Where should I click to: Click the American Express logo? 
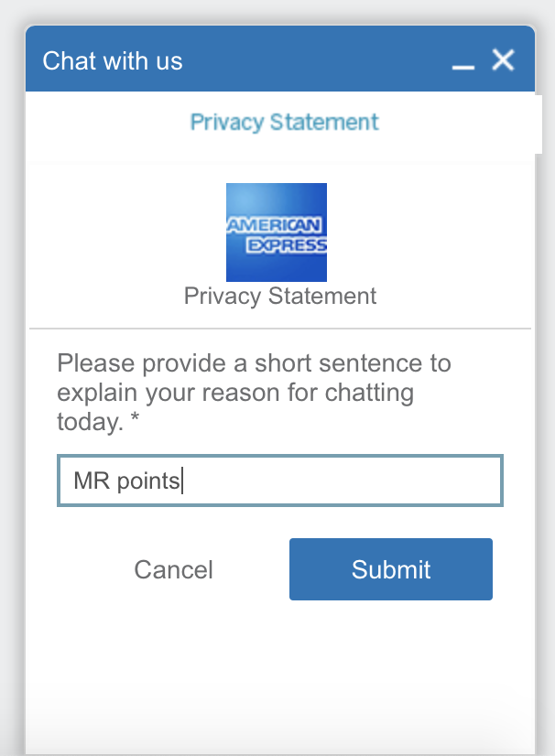click(x=277, y=232)
